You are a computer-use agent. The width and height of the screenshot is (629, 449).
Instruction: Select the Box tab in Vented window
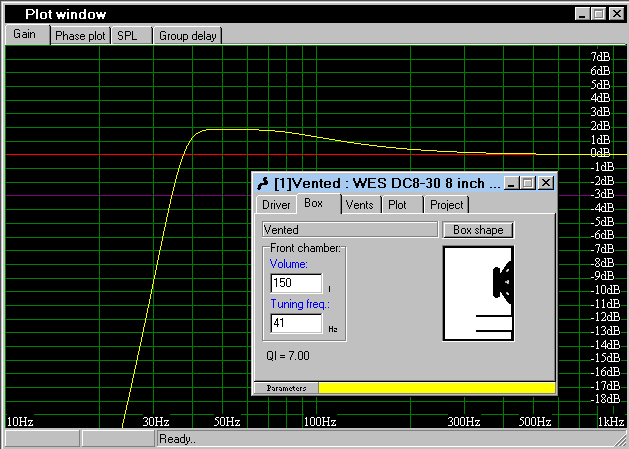pyautogui.click(x=319, y=203)
